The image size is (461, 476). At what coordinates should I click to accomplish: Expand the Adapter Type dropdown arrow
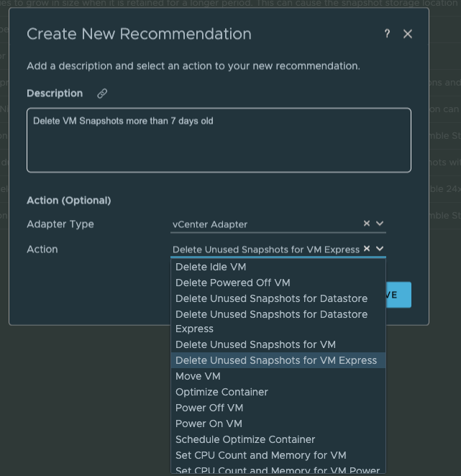click(380, 224)
